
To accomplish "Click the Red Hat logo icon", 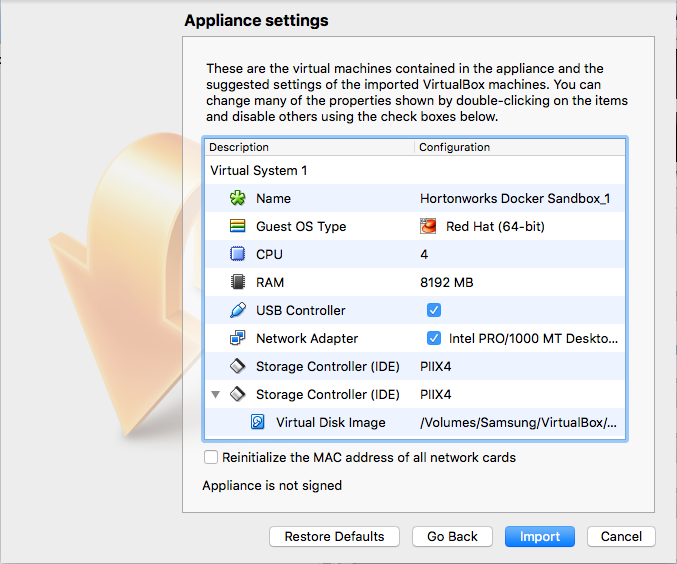I will [x=428, y=226].
